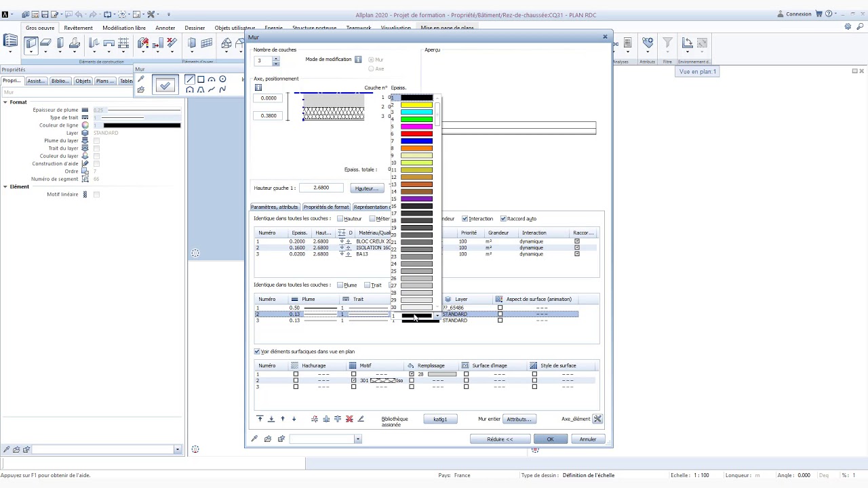This screenshot has height=488, width=868.
Task: Select the Axe radio button
Action: point(371,68)
